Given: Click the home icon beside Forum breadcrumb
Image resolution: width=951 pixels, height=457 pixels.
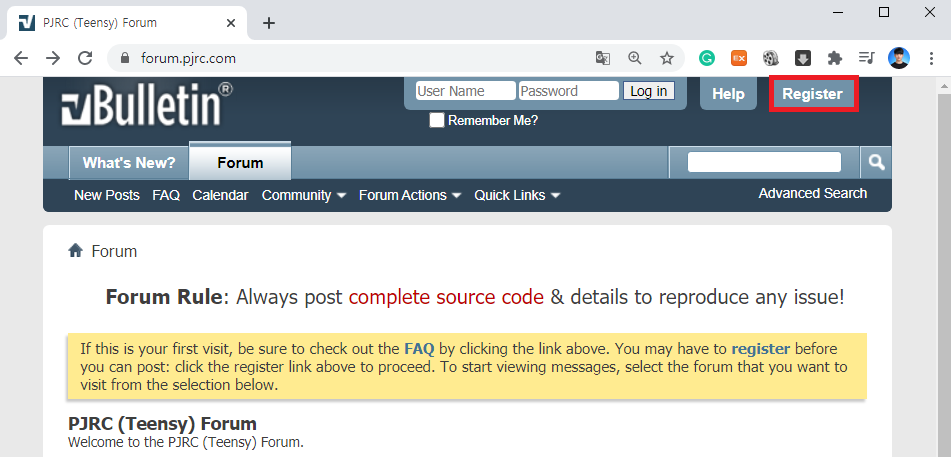Looking at the screenshot, I should tap(75, 251).
